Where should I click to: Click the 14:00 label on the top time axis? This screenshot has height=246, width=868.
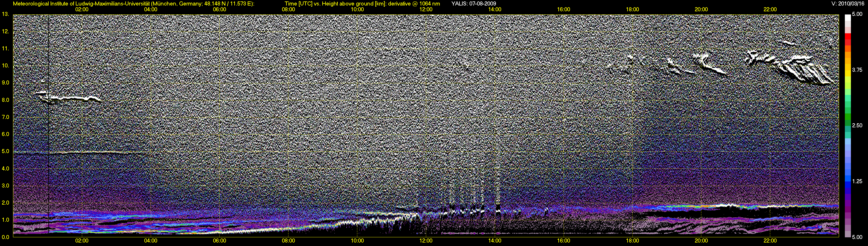(x=495, y=10)
